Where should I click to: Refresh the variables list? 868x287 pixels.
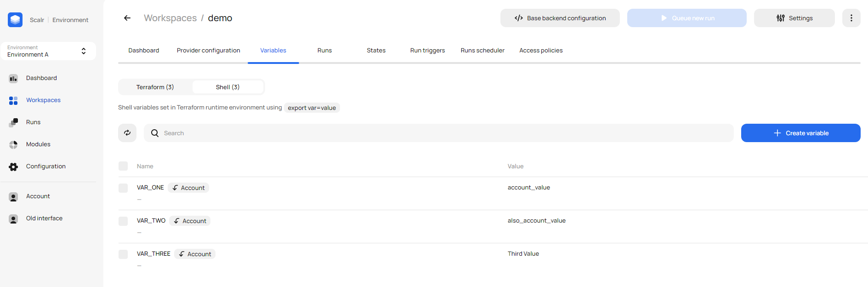[x=127, y=133]
